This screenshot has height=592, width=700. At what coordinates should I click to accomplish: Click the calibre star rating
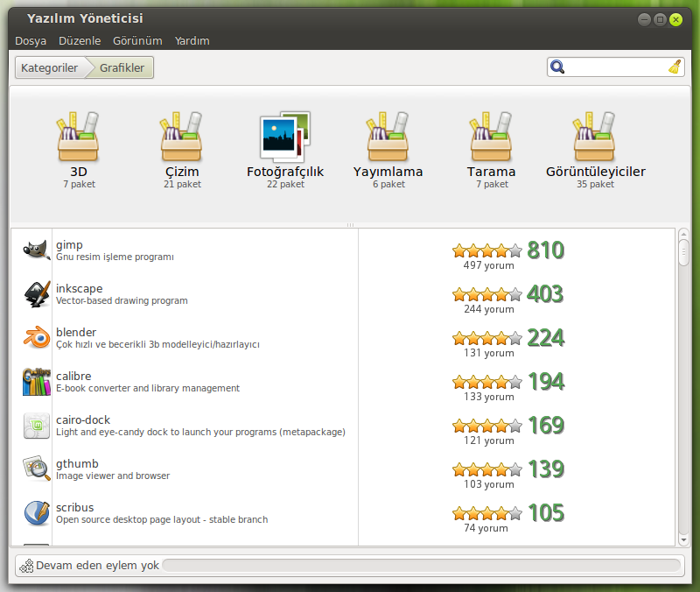(487, 382)
